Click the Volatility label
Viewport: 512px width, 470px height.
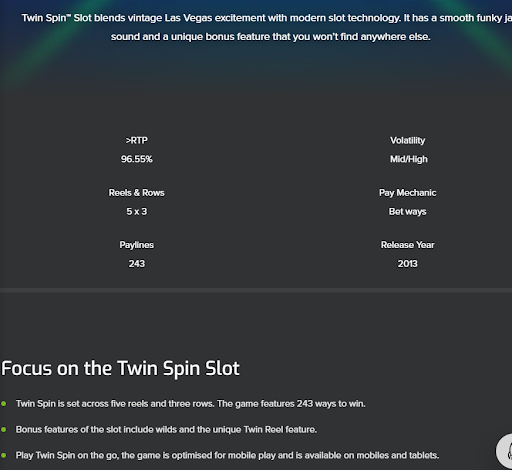[x=408, y=141]
